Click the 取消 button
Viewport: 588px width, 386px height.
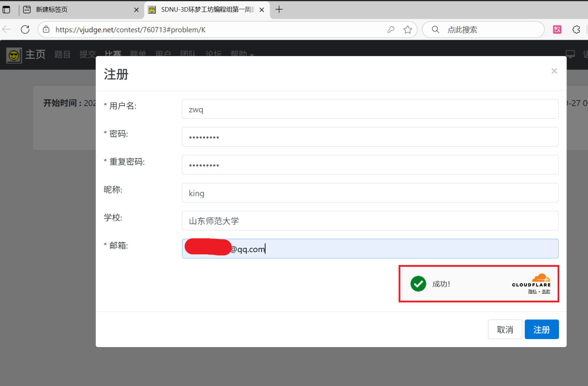point(505,330)
